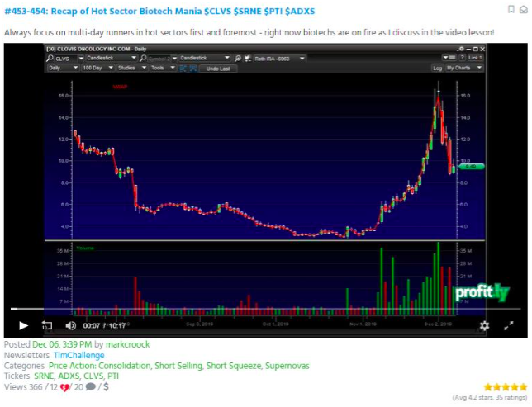
Task: Mute the video volume speaker icon
Action: [x=70, y=325]
